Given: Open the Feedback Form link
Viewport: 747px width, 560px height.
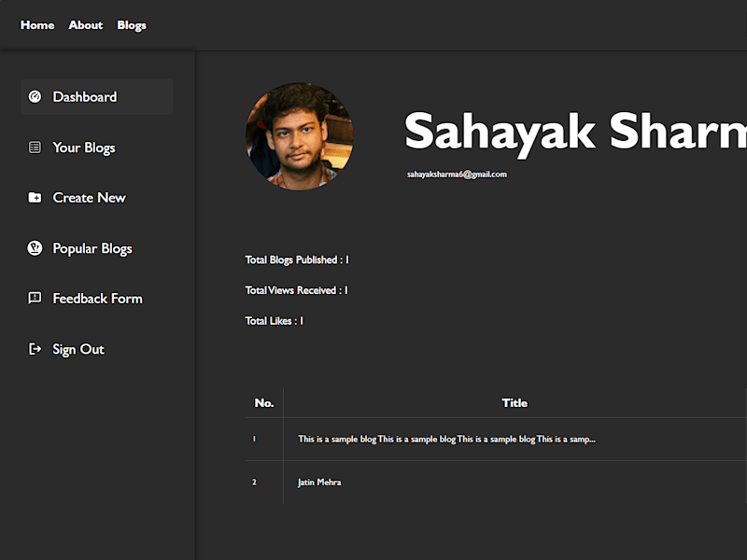Looking at the screenshot, I should 98,299.
